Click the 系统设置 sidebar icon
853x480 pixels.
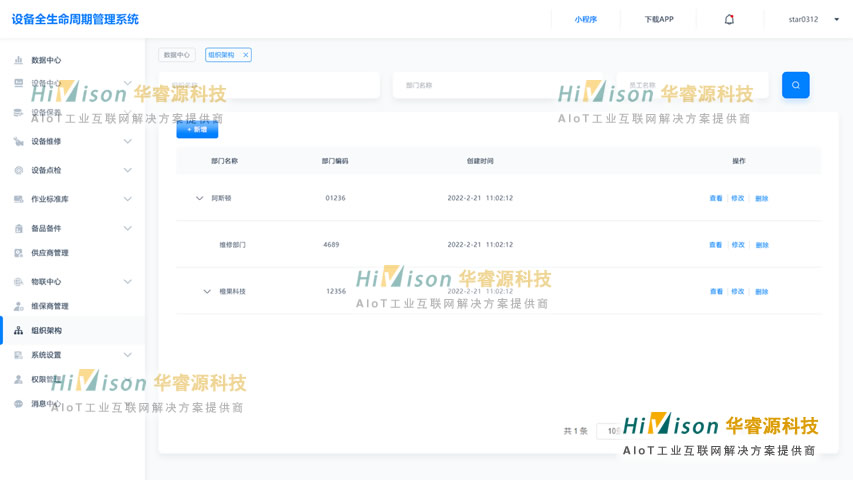click(18, 355)
